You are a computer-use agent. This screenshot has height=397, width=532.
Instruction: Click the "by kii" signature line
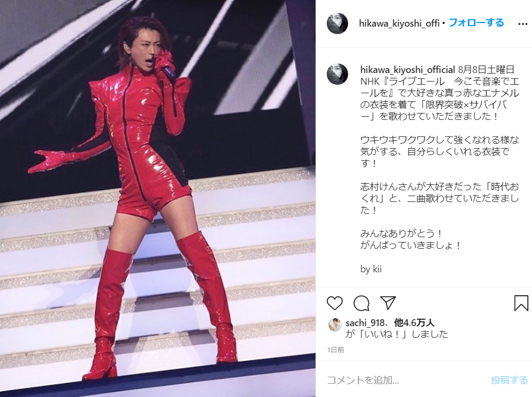(371, 269)
